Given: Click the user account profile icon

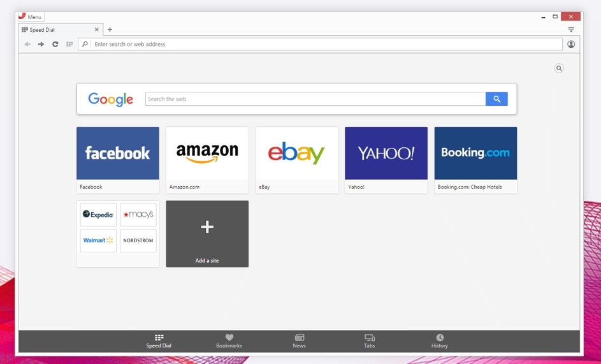Looking at the screenshot, I should click(x=571, y=45).
